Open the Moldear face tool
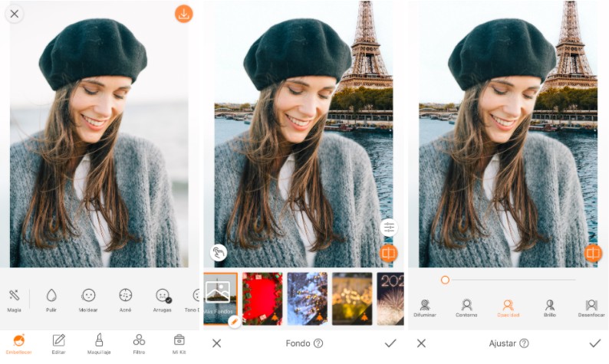 [88, 300]
